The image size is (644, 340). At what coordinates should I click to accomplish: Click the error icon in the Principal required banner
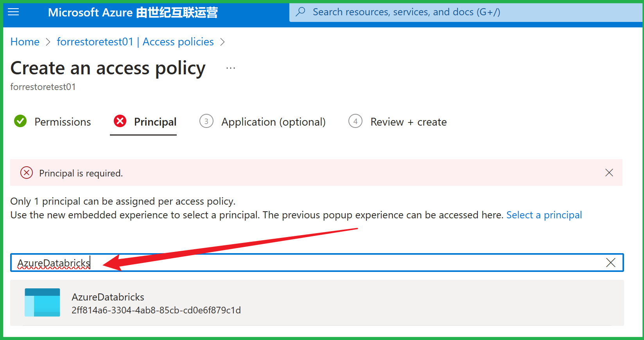[27, 173]
